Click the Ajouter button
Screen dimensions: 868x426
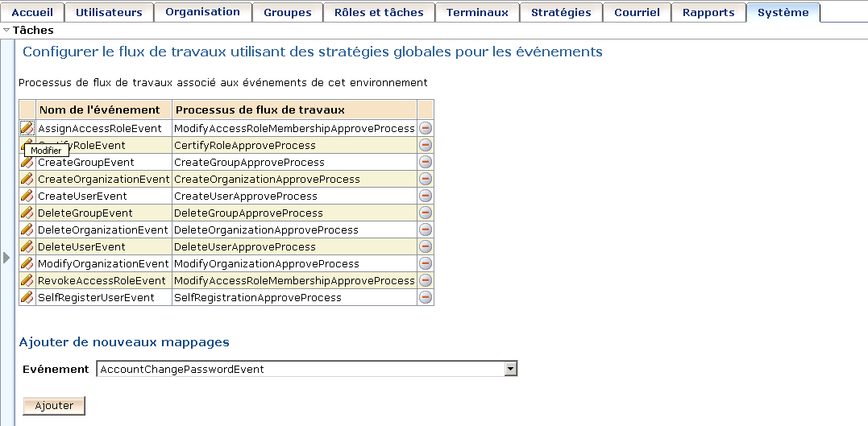(x=54, y=406)
